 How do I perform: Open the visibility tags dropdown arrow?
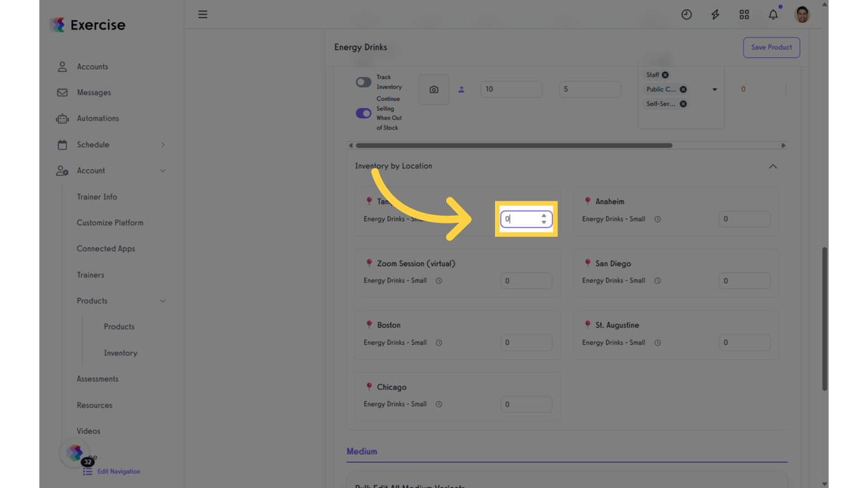click(x=714, y=89)
